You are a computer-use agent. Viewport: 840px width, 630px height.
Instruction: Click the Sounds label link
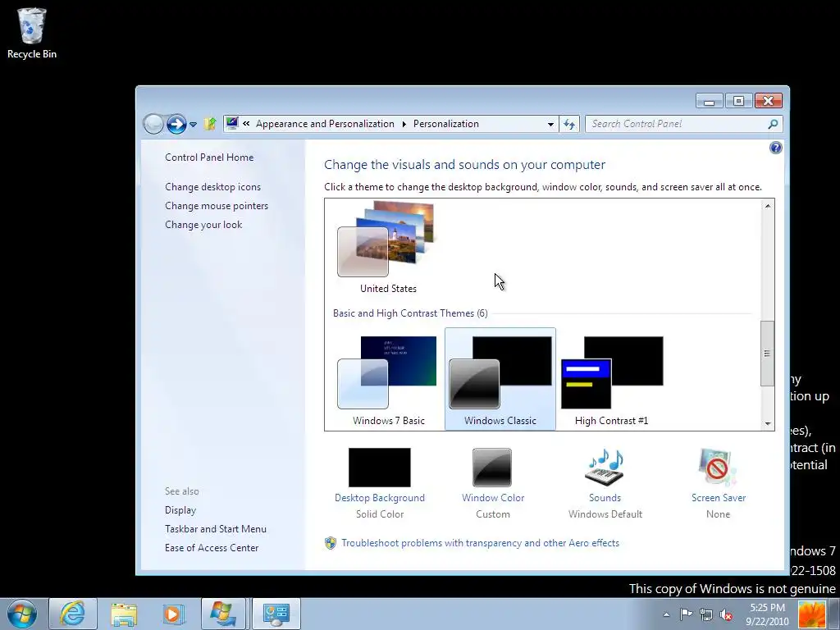(x=605, y=498)
